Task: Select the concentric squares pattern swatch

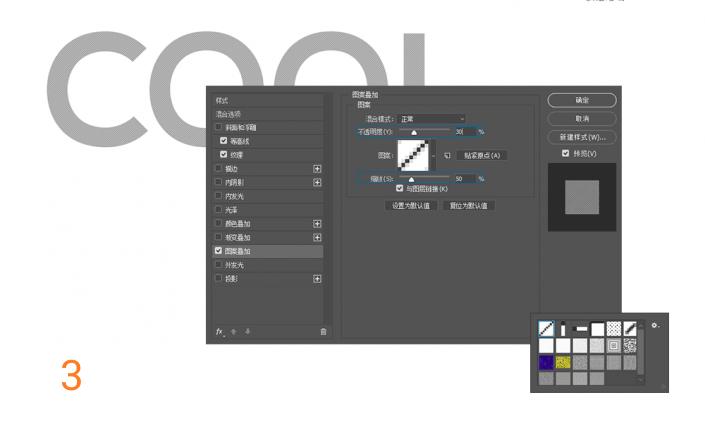Action: pos(614,345)
